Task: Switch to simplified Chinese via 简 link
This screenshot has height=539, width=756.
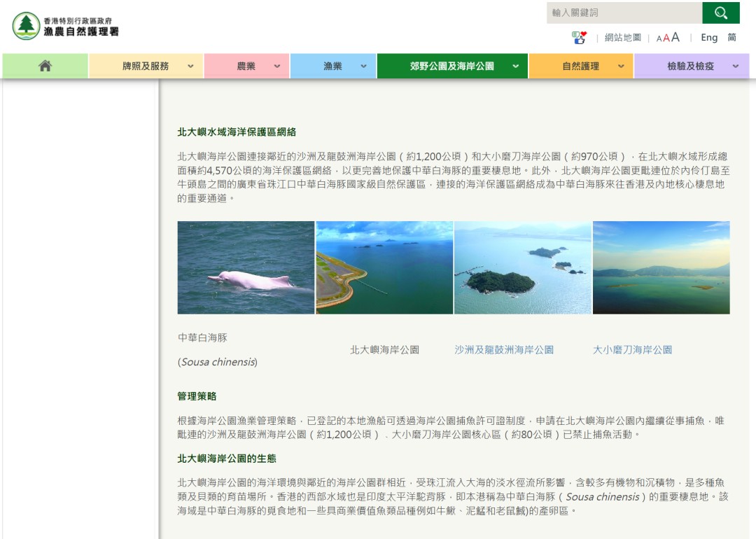Action: pos(731,38)
